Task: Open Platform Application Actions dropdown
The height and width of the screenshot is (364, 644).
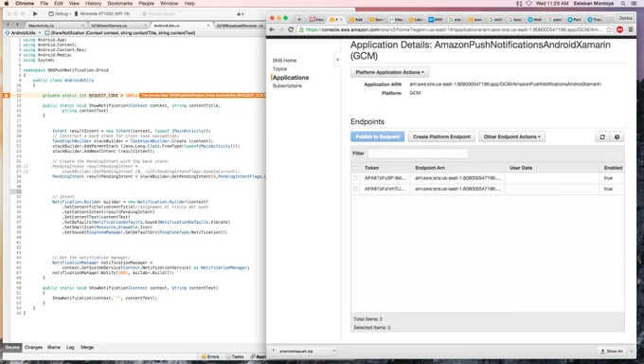Action: tap(390, 72)
